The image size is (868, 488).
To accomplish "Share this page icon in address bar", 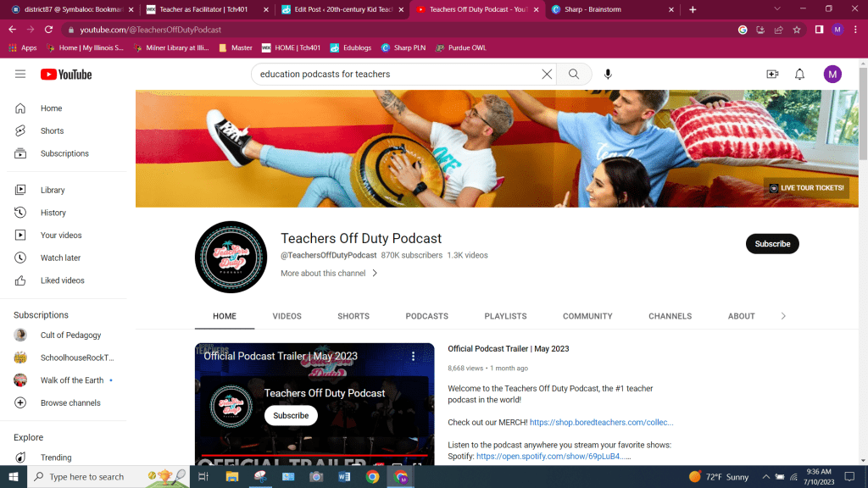I will (x=778, y=30).
